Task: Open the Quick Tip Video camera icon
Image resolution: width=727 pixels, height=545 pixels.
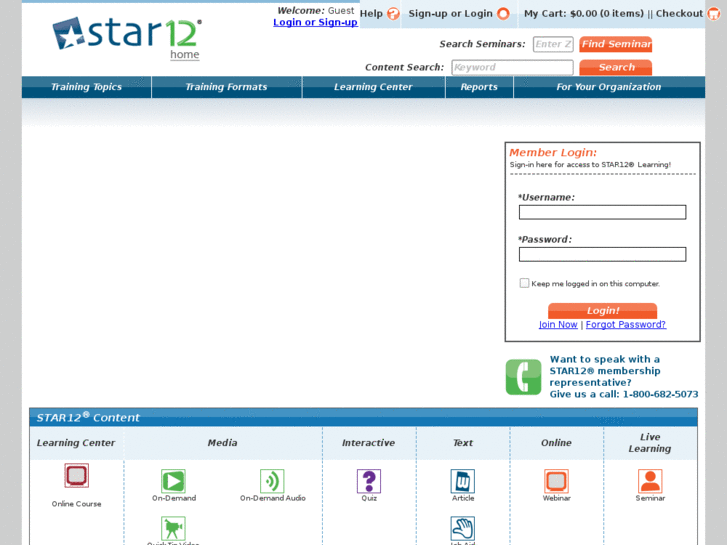Action: click(173, 528)
